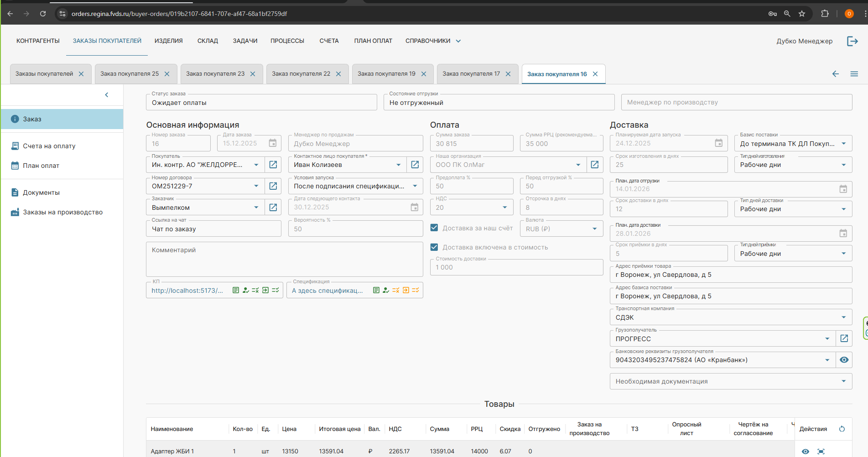Image resolution: width=868 pixels, height=457 pixels.
Task: Click the logout icon next to Дубко Менеджер
Action: 852,41
